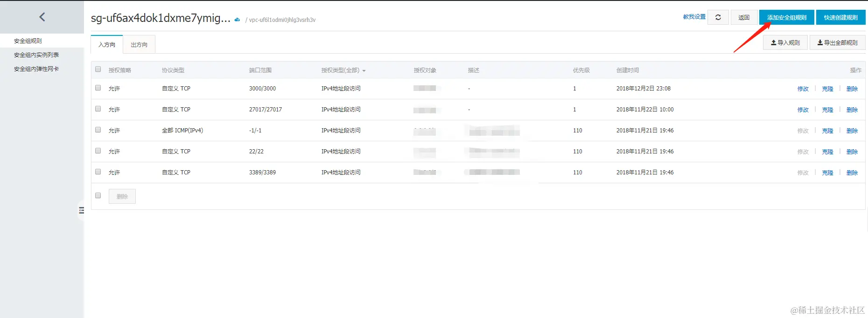Image resolution: width=868 pixels, height=318 pixels.
Task: Click the refresh icon button
Action: (718, 17)
